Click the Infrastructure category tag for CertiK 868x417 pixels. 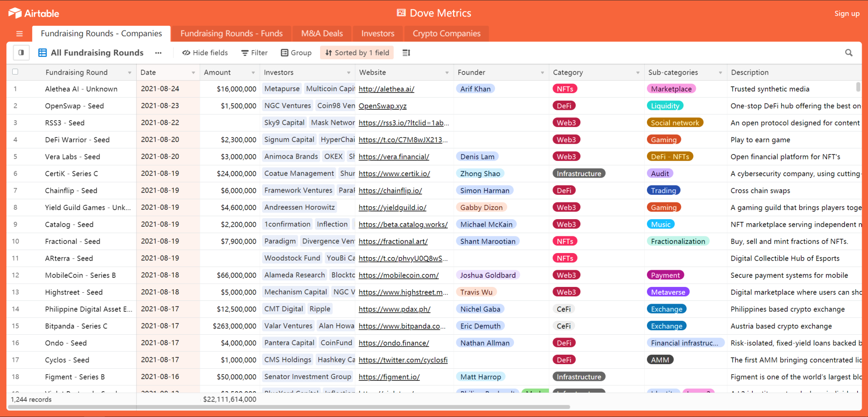[579, 174]
